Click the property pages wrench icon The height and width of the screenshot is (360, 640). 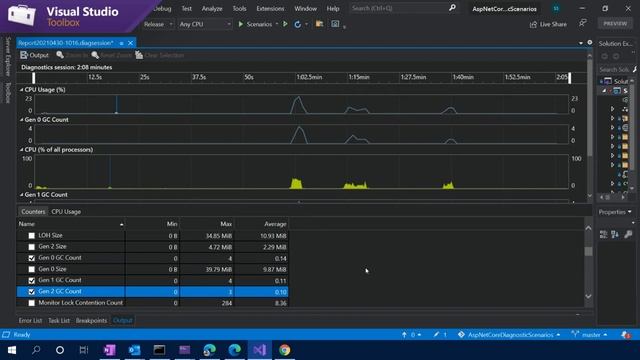point(628,234)
